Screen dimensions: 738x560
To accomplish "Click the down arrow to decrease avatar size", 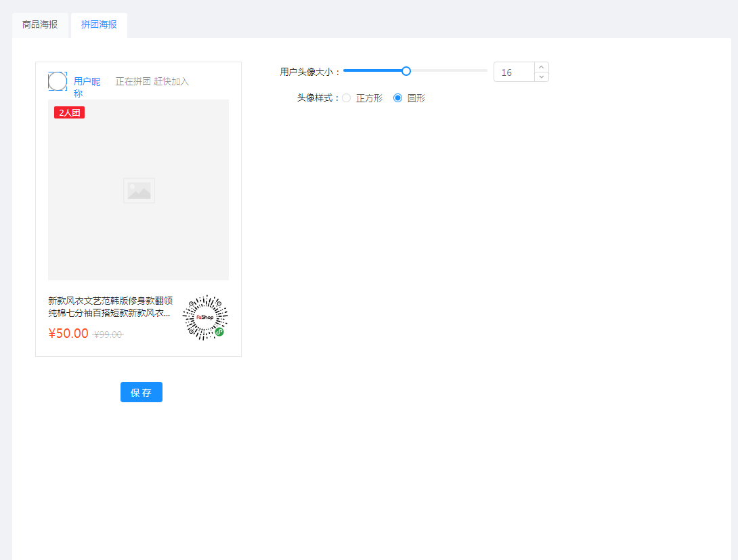I will pos(541,77).
